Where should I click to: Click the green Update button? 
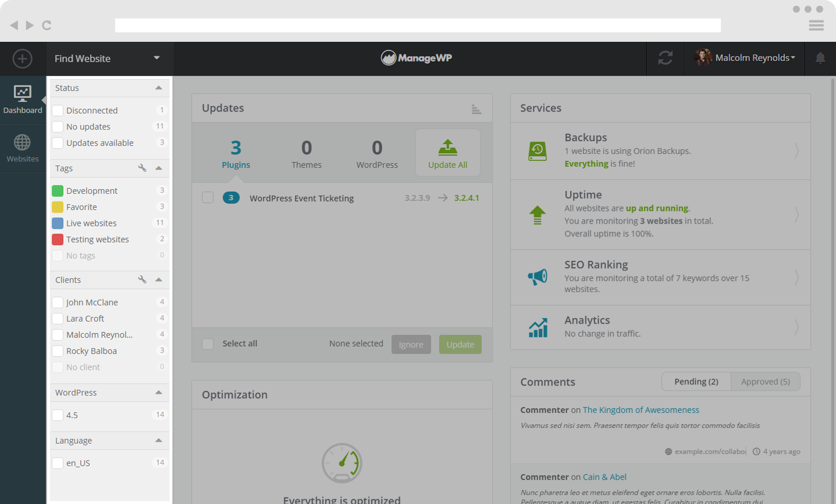tap(460, 344)
